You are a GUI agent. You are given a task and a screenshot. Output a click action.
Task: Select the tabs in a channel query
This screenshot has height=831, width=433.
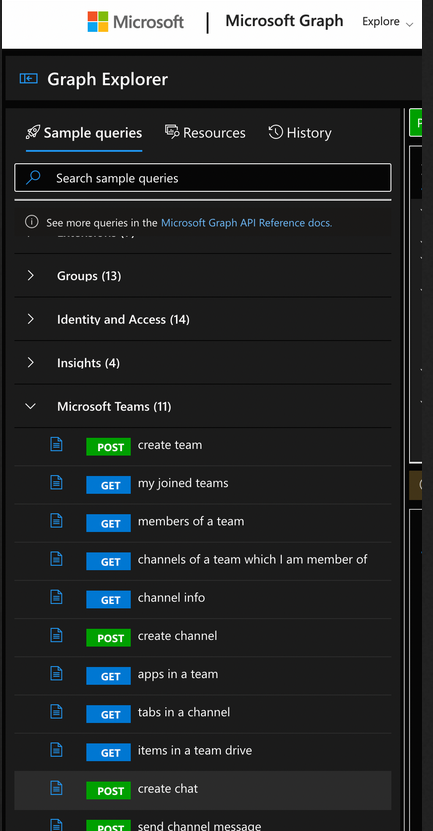point(184,712)
